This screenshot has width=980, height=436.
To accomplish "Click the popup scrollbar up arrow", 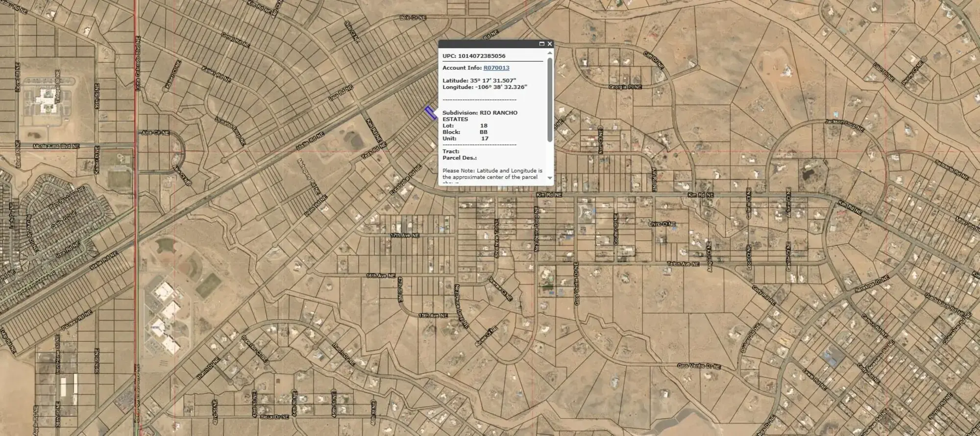I will tap(550, 53).
